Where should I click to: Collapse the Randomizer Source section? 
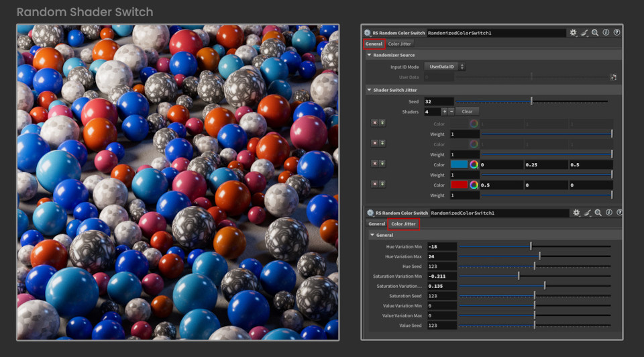pyautogui.click(x=369, y=55)
